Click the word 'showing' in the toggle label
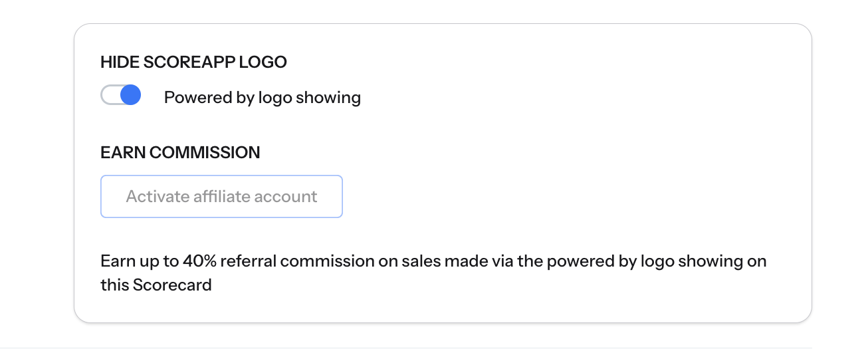The image size is (868, 363). (x=328, y=98)
